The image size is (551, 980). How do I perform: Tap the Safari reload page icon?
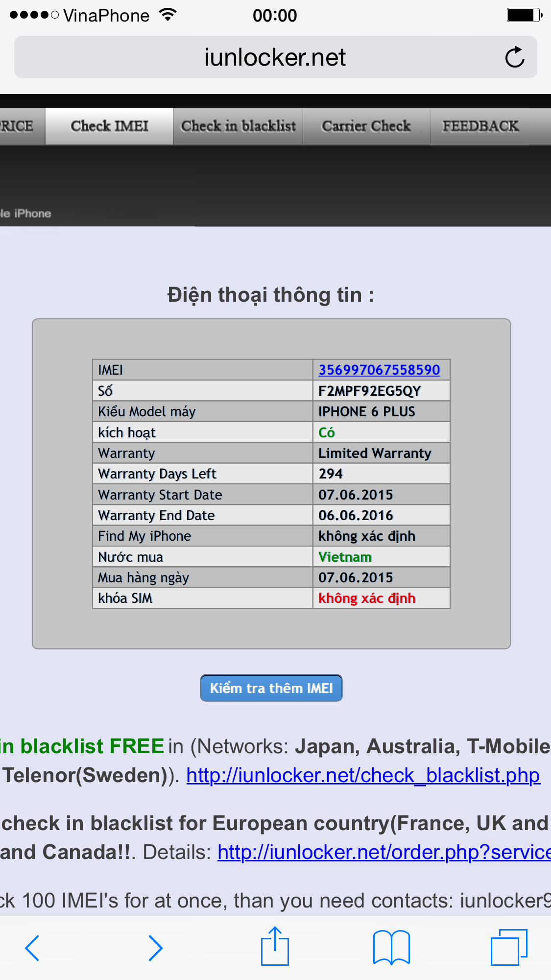pyautogui.click(x=514, y=57)
